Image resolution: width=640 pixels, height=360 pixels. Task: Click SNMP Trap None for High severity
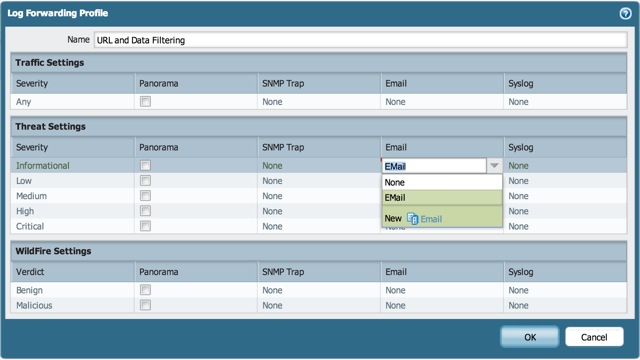(x=272, y=211)
